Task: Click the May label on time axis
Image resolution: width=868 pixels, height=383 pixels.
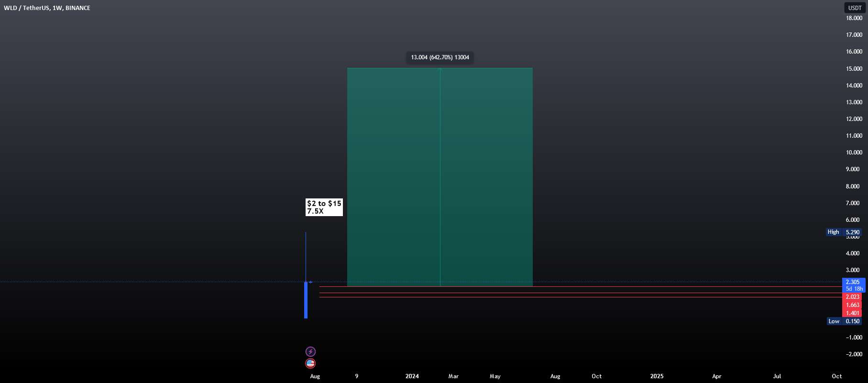Action: pos(495,376)
